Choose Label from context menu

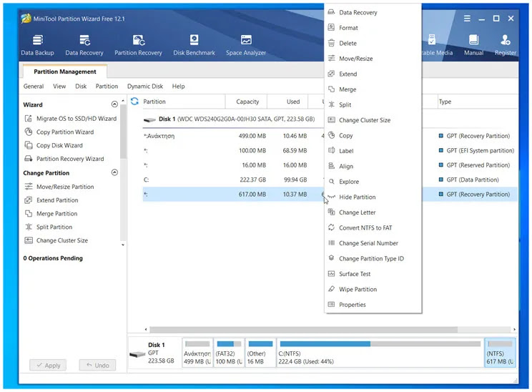[373, 151]
